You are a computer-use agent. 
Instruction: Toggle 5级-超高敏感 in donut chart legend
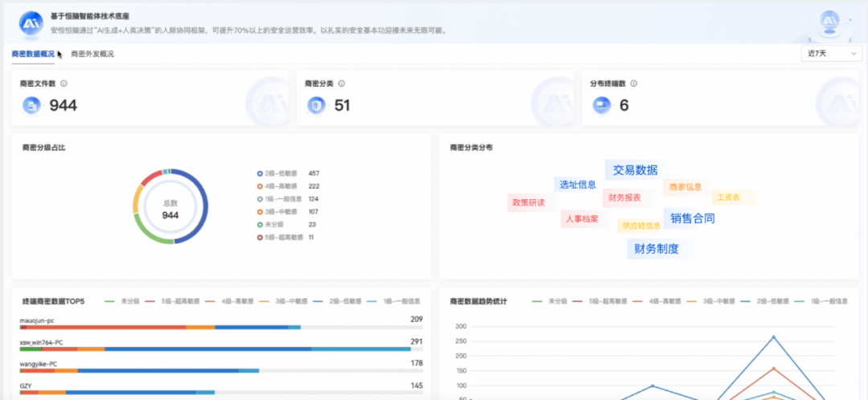pyautogui.click(x=284, y=238)
